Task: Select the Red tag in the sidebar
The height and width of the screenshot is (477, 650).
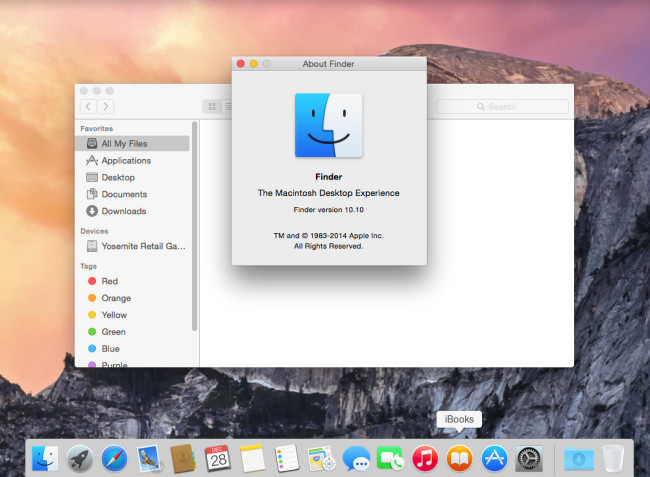Action: tap(109, 281)
